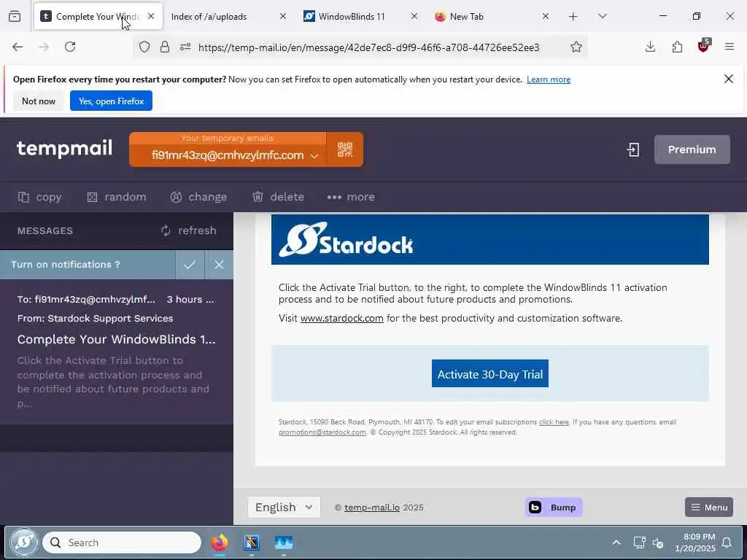
Task: Open the second pinned taskbar app icon
Action: pyautogui.click(x=252, y=542)
